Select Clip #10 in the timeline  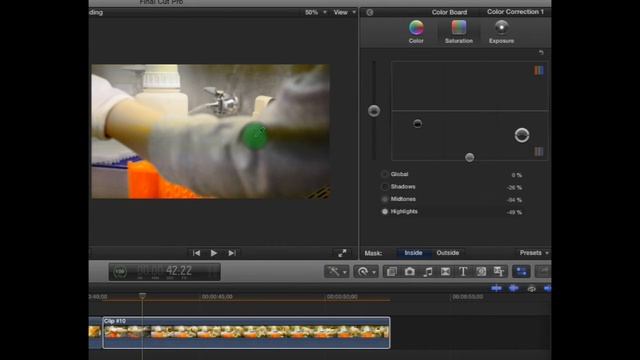[246, 333]
